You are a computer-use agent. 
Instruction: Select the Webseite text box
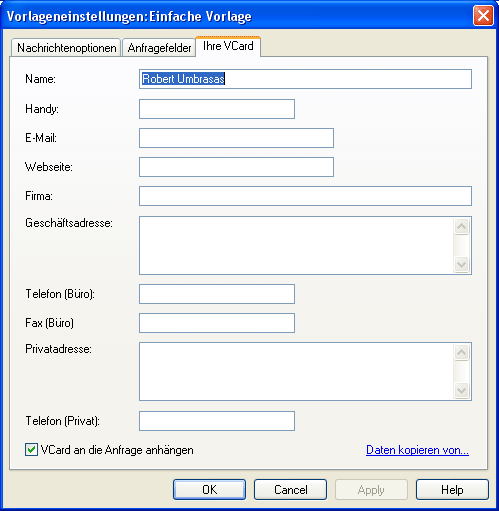(x=236, y=167)
